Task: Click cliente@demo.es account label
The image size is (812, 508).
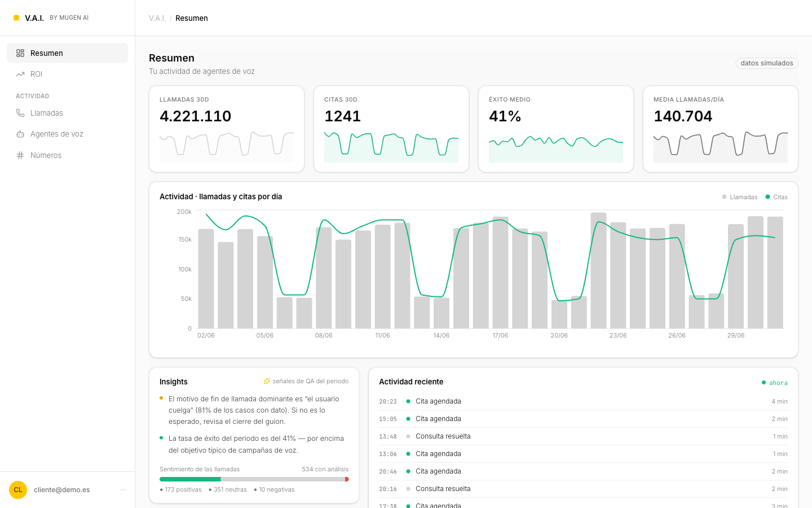Action: click(x=62, y=490)
